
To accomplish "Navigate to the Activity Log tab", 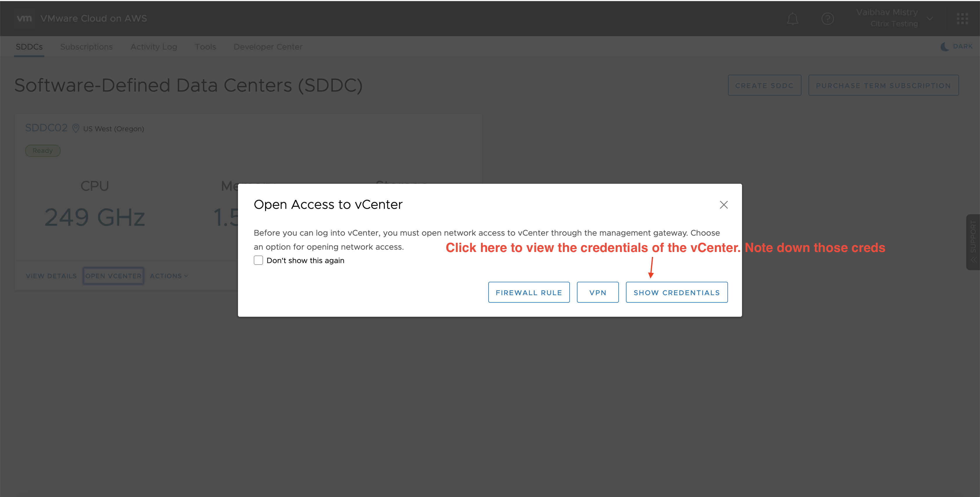I will point(154,46).
